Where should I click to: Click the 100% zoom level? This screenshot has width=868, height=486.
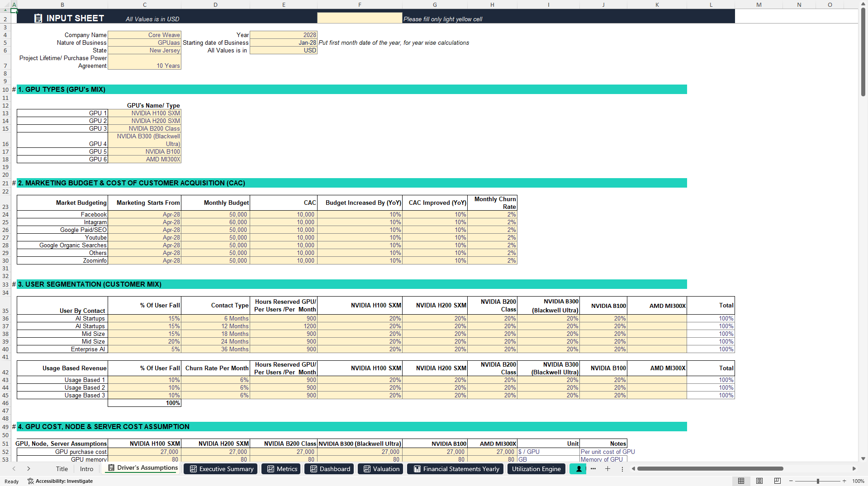pyautogui.click(x=858, y=481)
